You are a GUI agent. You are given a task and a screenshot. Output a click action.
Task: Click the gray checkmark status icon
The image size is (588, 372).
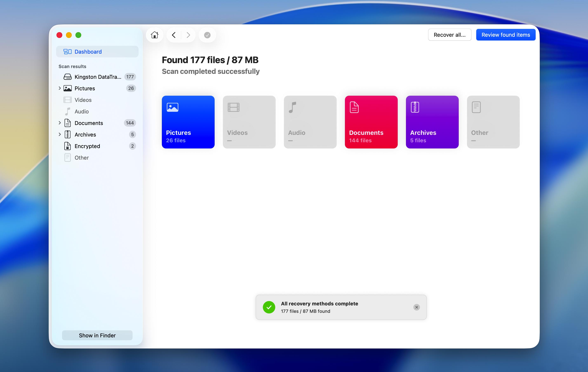click(207, 35)
